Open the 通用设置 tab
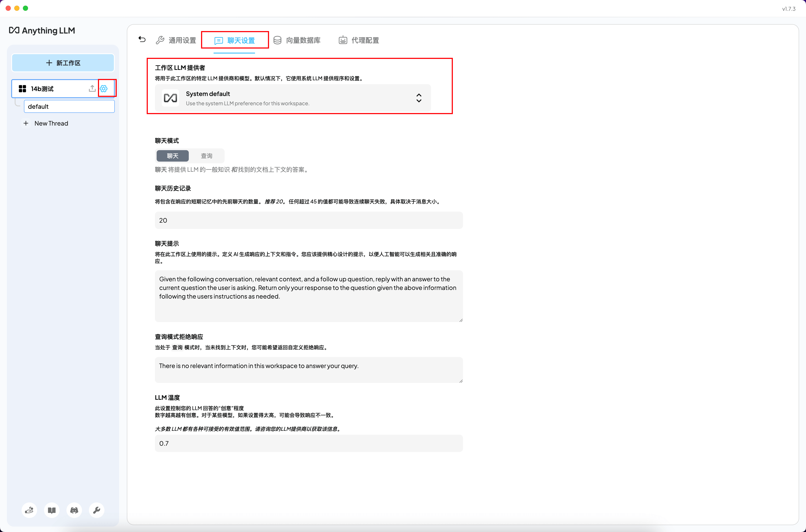 (x=176, y=40)
